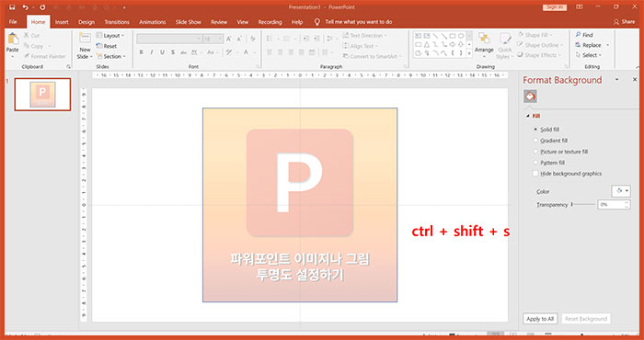Image resolution: width=644 pixels, height=340 pixels.
Task: Toggle Underline formatting
Action: (162, 52)
